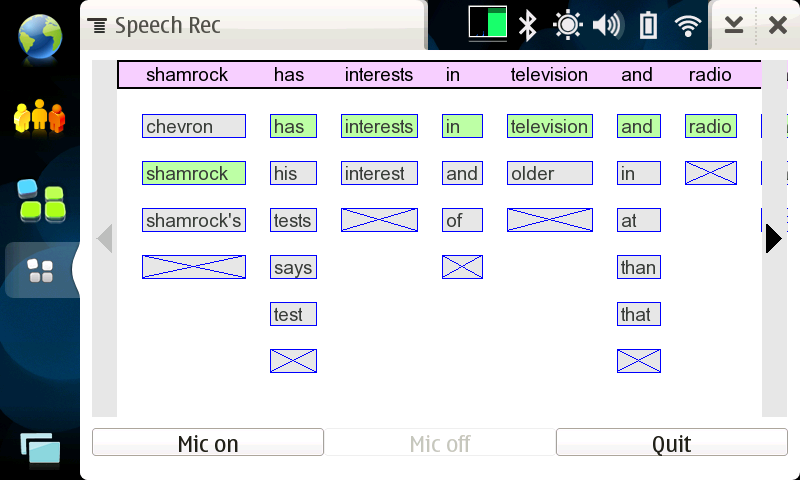
Task: Open the globe web browser icon
Action: pyautogui.click(x=40, y=37)
